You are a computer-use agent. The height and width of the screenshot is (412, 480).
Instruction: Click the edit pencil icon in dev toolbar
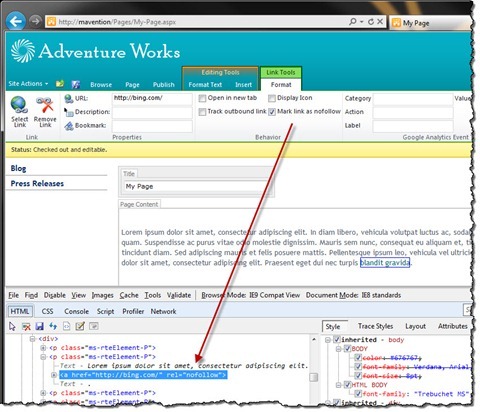(80, 326)
